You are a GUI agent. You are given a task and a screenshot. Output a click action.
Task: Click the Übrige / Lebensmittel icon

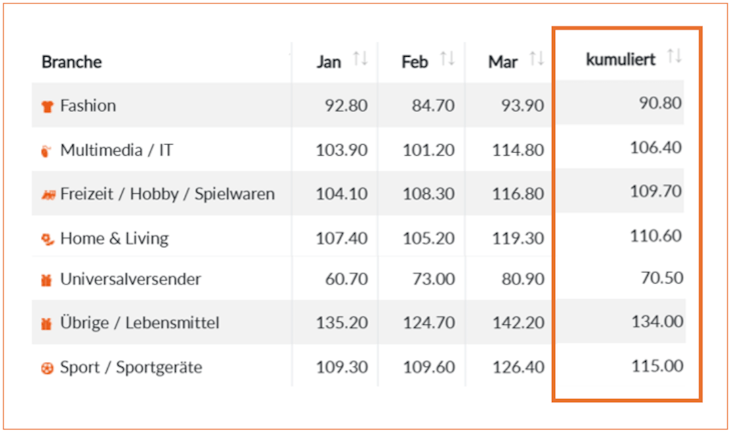coord(46,323)
